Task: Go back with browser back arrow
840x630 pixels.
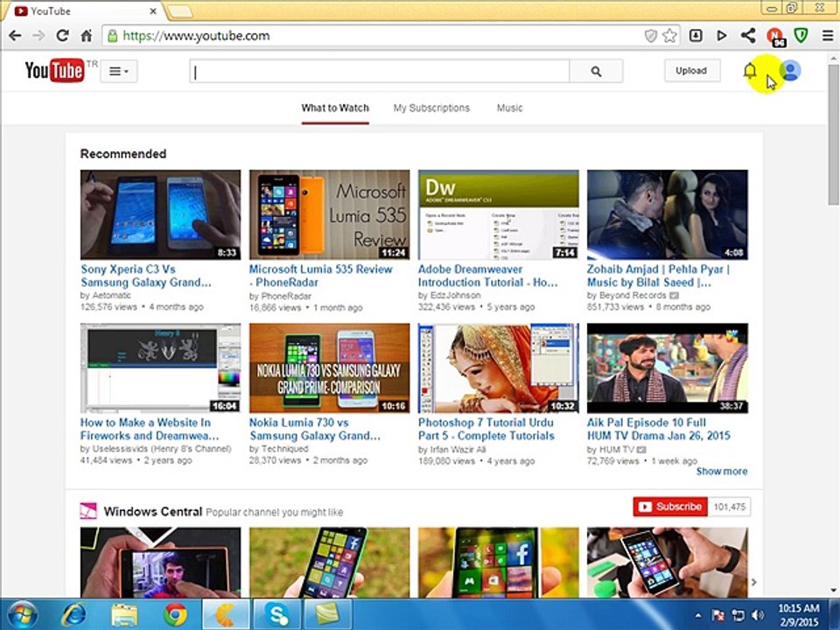Action: [15, 36]
